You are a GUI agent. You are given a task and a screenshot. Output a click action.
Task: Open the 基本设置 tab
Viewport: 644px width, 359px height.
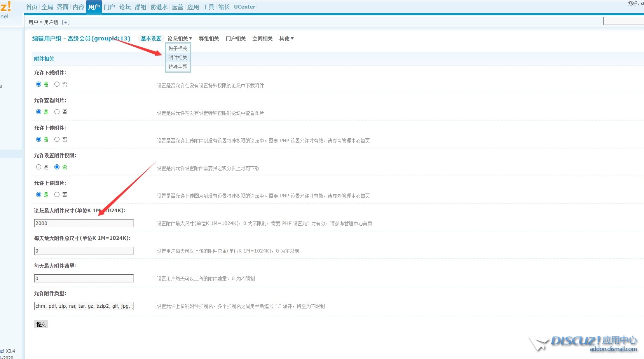tap(151, 38)
